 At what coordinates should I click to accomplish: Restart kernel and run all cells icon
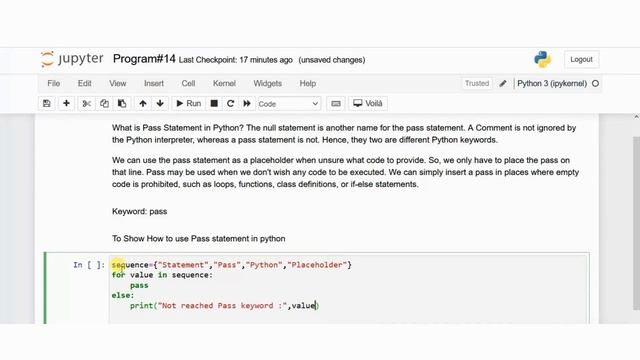(x=247, y=104)
